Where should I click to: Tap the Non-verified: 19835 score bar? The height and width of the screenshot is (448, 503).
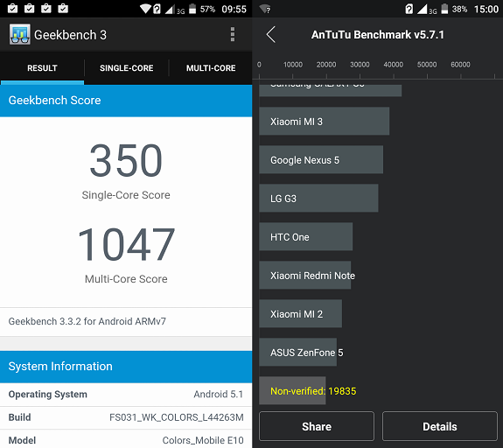point(292,390)
